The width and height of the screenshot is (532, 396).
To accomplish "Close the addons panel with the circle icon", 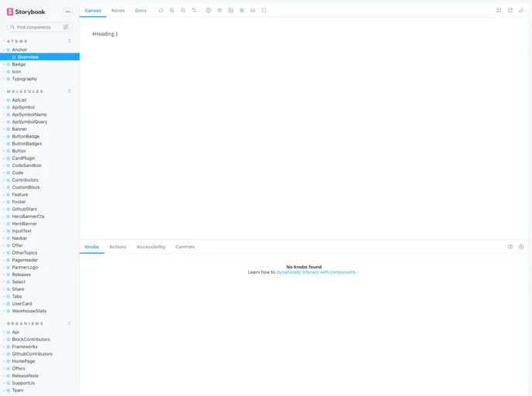I will (521, 247).
